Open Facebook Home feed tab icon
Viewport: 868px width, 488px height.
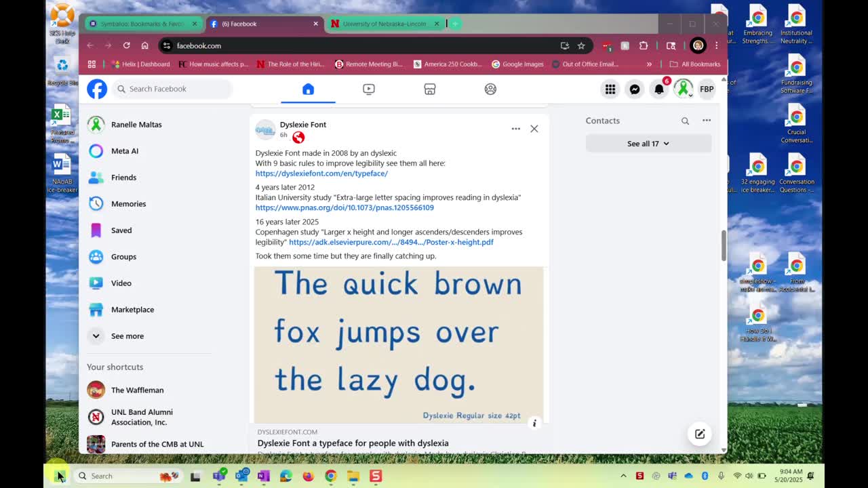click(308, 89)
